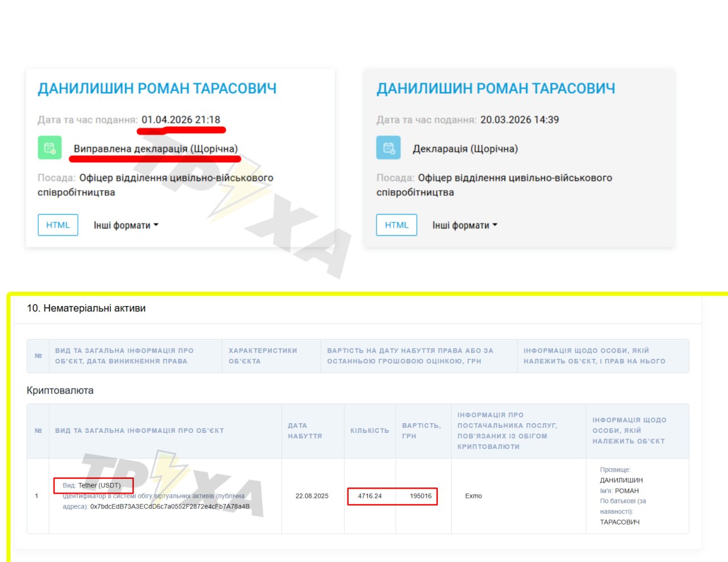Click the value 195016 in the cost column
This screenshot has width=728, height=562.
(x=420, y=496)
